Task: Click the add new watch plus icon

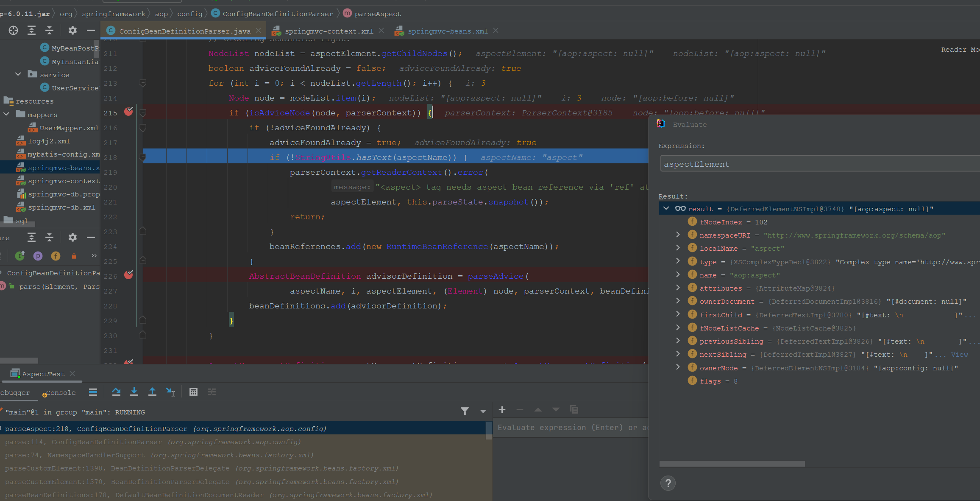Action: pos(502,410)
